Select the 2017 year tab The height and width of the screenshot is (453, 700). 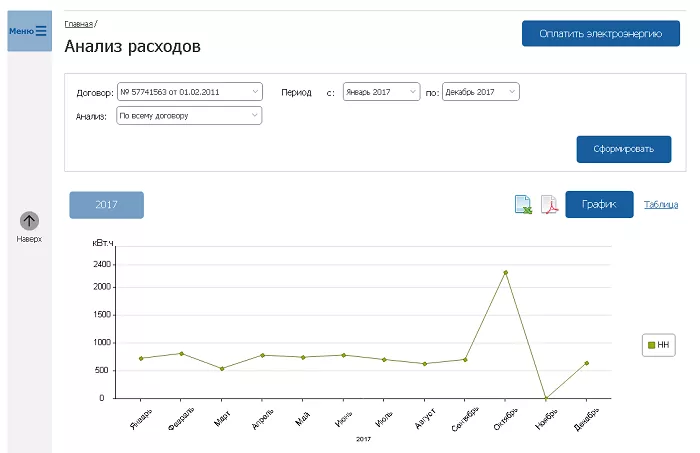point(106,204)
